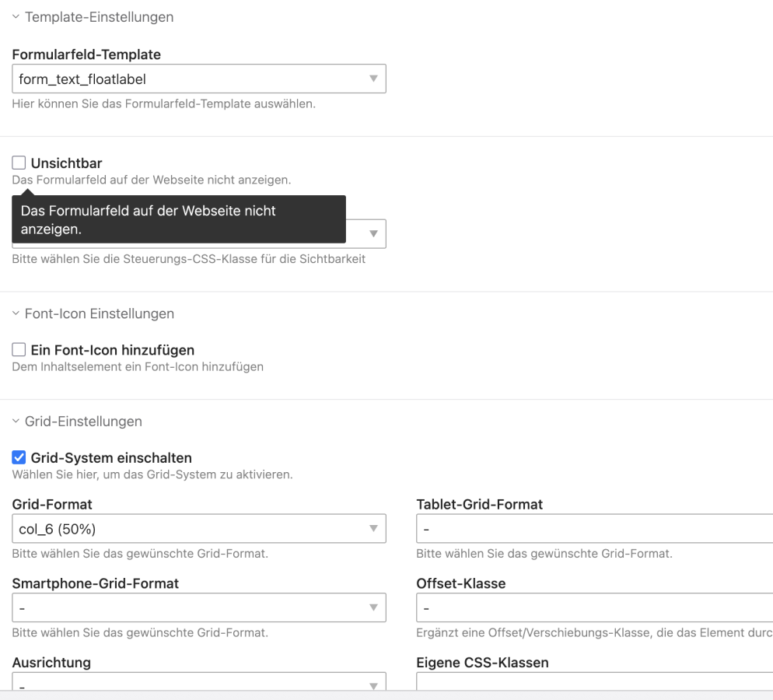This screenshot has height=700, width=773.
Task: Click the Grid-Einstellungen collapse chevron
Action: tap(16, 422)
